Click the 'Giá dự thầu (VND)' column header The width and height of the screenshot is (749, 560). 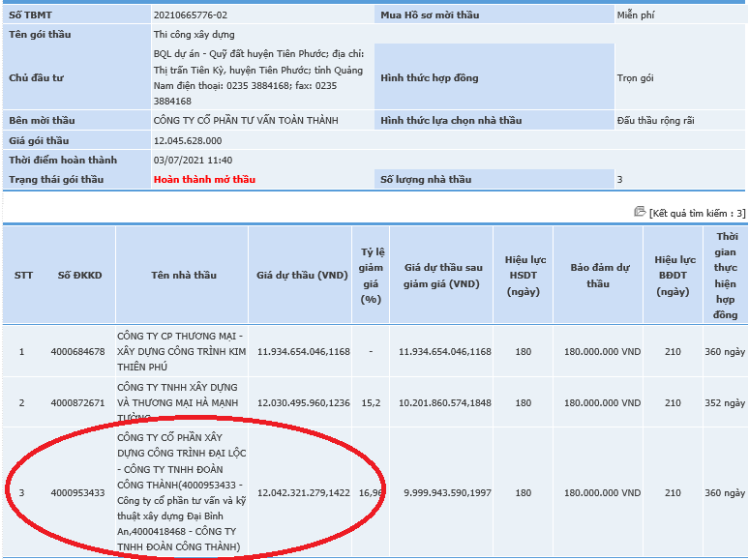pos(302,275)
